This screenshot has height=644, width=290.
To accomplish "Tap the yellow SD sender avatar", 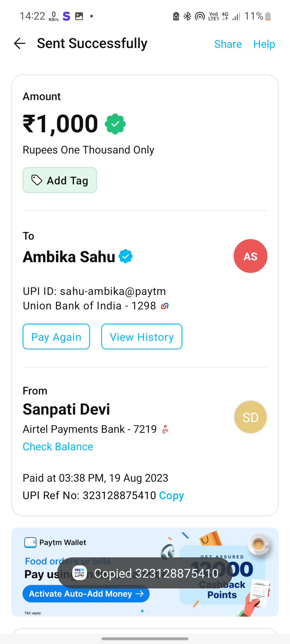I will pos(250,417).
